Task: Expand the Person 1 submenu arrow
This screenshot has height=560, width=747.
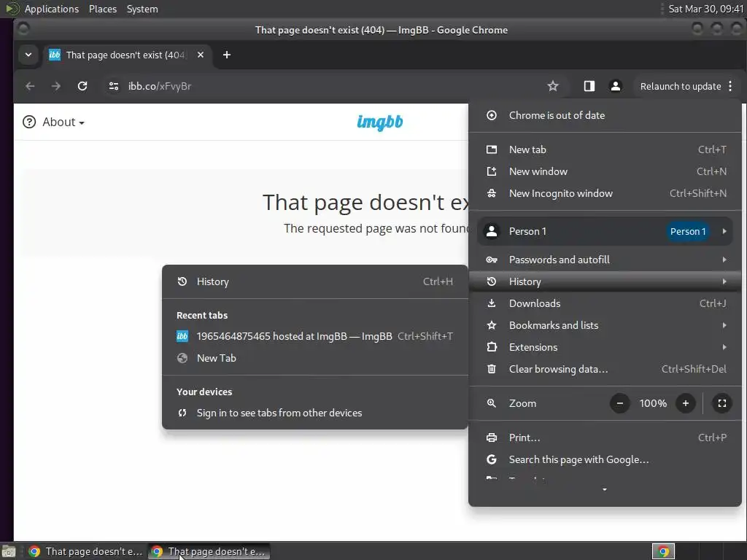Action: (724, 231)
